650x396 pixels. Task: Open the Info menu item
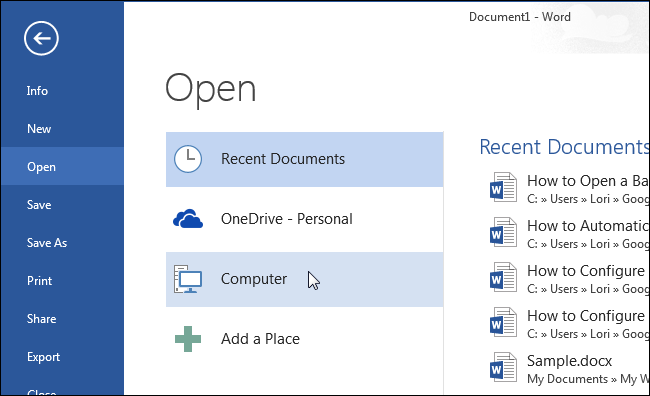(62, 91)
